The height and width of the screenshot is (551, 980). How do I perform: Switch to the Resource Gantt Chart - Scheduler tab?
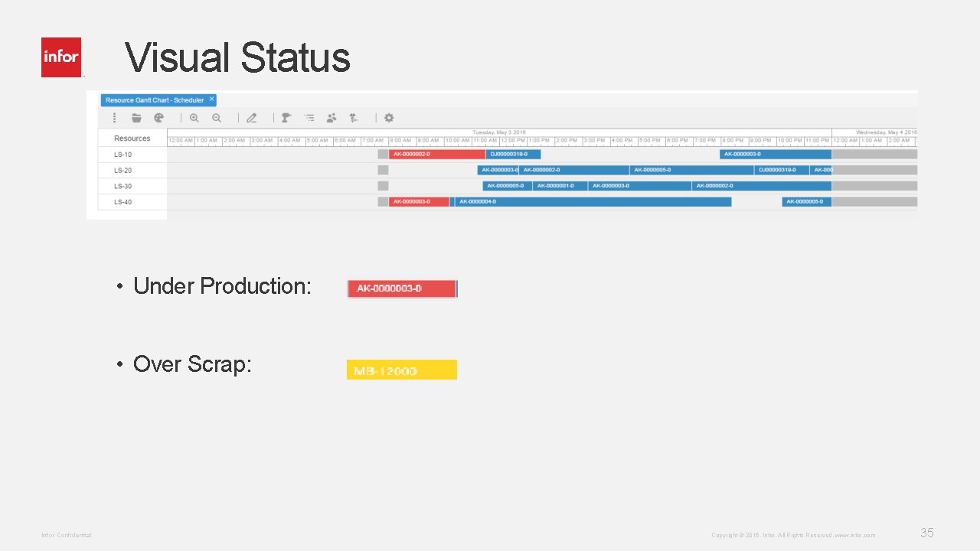tap(153, 99)
